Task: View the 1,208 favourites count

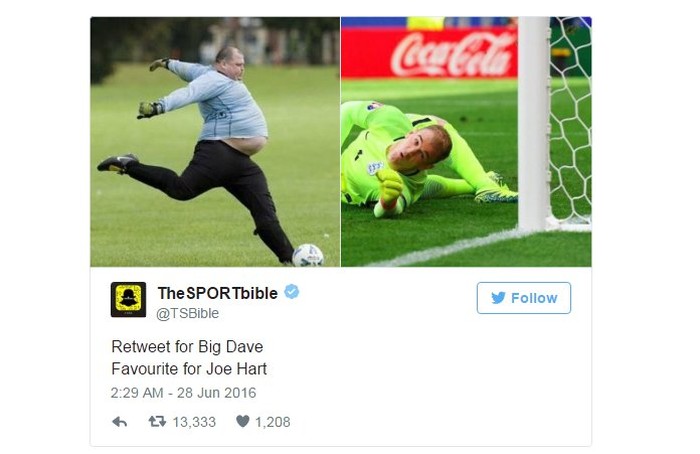Action: pyautogui.click(x=273, y=422)
